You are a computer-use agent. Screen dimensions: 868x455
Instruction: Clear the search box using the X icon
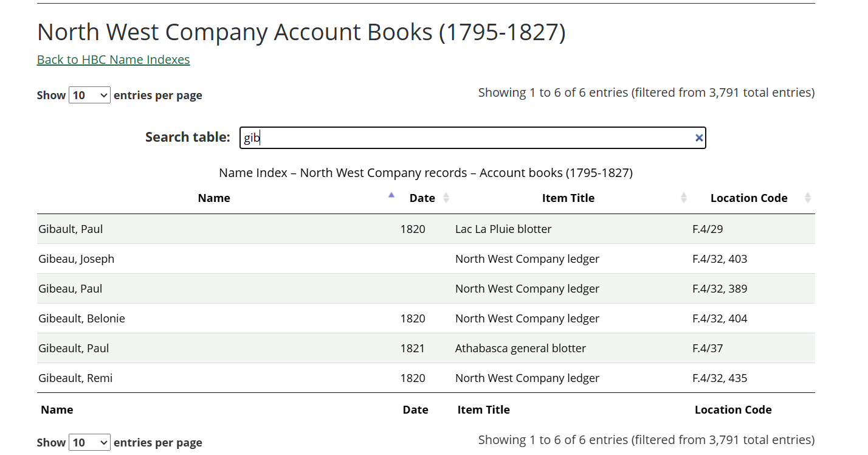pos(698,137)
